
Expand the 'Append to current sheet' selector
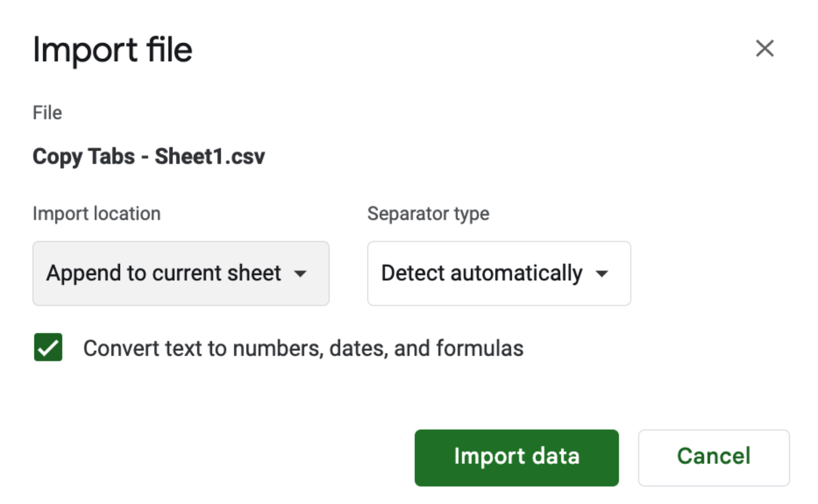(181, 273)
